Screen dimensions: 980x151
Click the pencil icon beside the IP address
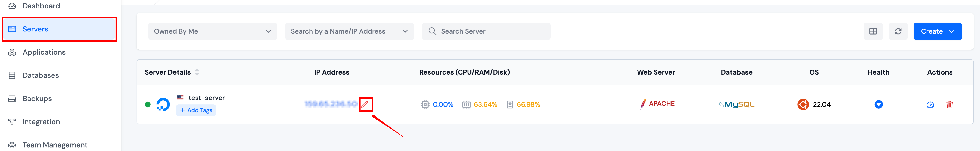365,104
